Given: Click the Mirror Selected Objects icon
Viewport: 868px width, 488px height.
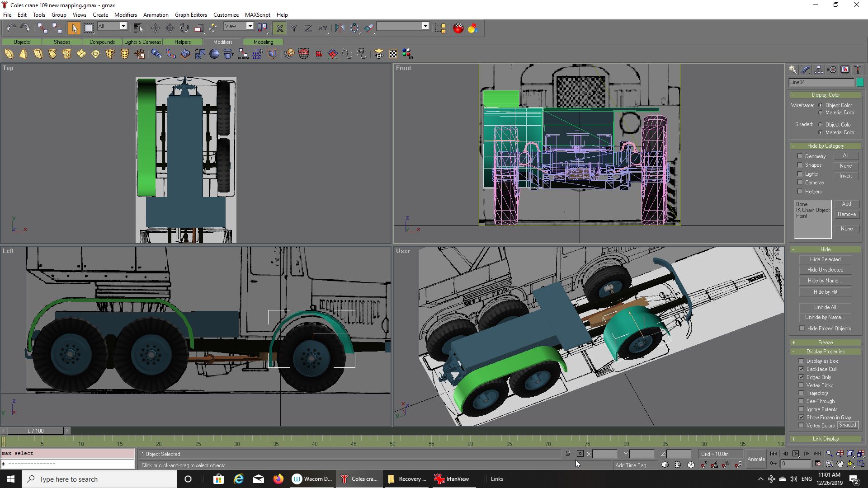Looking at the screenshot, I should point(340,28).
